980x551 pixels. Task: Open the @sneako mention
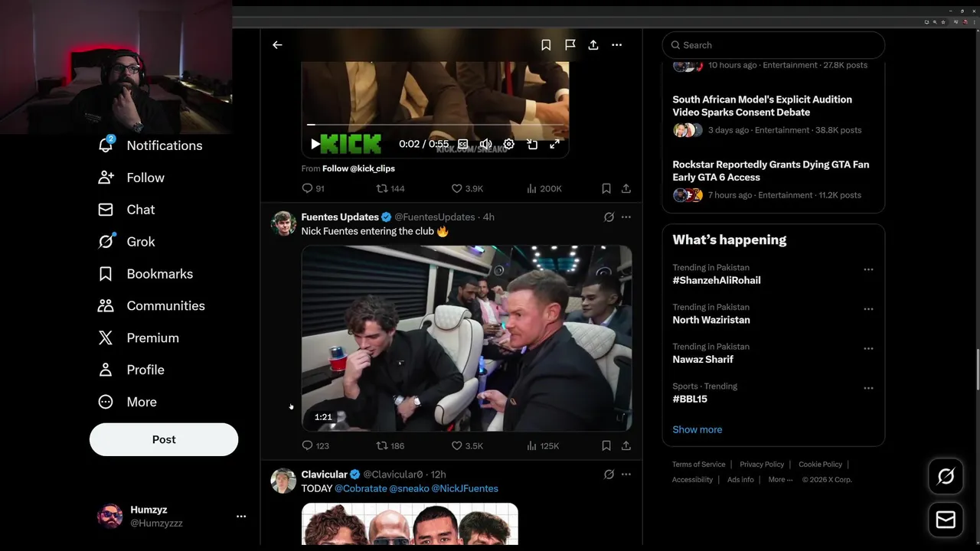(x=409, y=488)
